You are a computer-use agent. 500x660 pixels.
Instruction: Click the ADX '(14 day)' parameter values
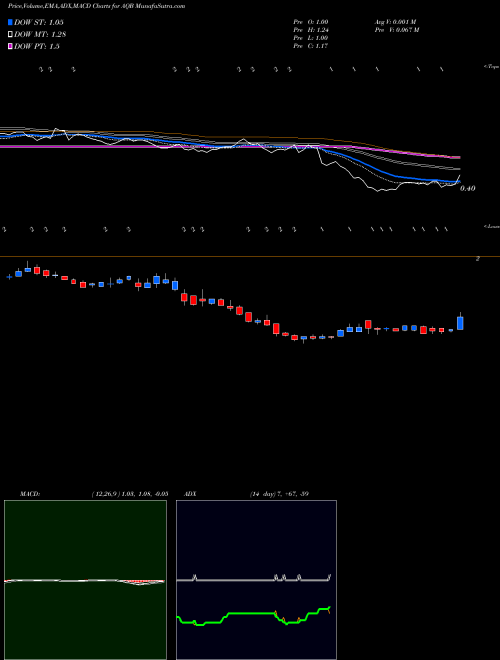279,494
